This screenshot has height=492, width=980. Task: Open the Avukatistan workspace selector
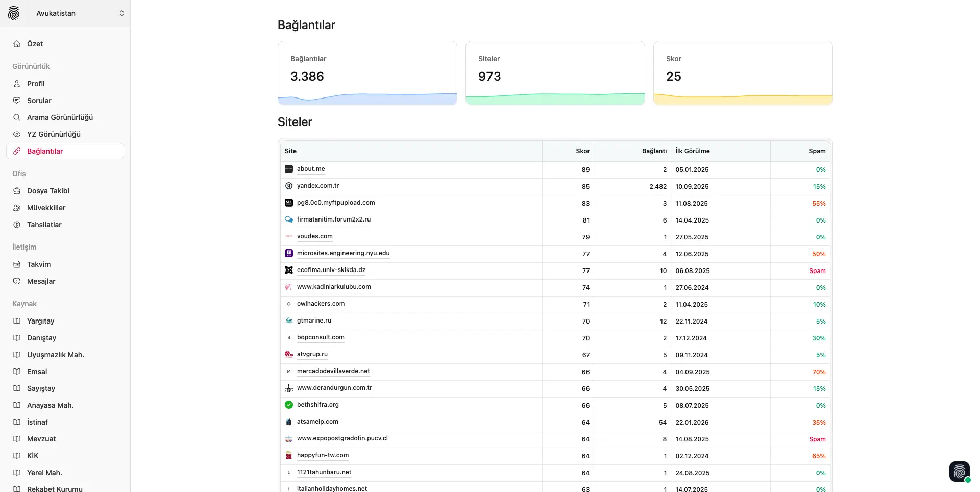coord(79,13)
